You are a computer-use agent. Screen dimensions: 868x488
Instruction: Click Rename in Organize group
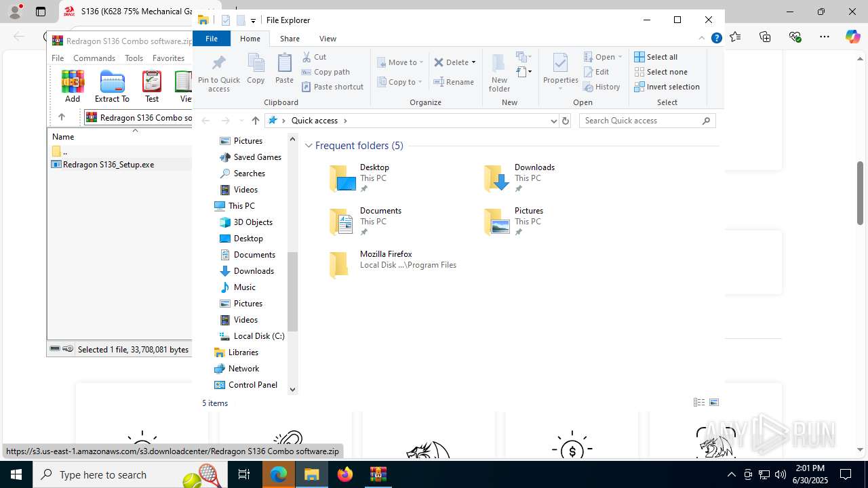454,82
